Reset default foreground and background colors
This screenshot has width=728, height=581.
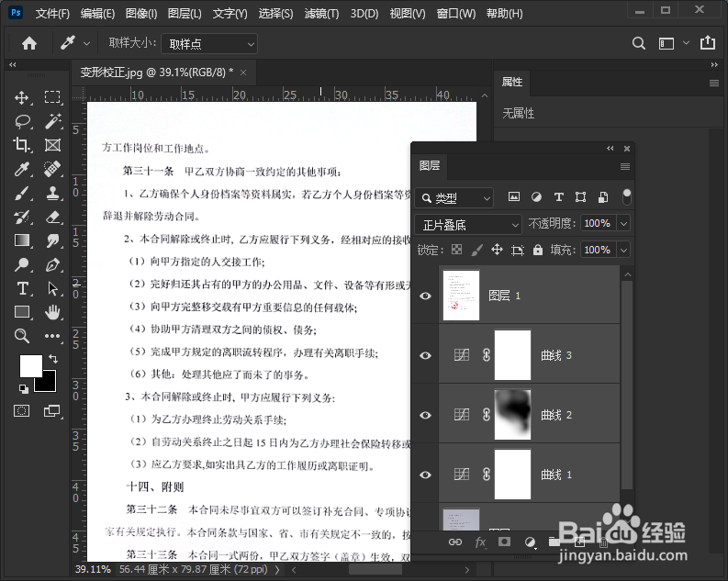click(23, 389)
